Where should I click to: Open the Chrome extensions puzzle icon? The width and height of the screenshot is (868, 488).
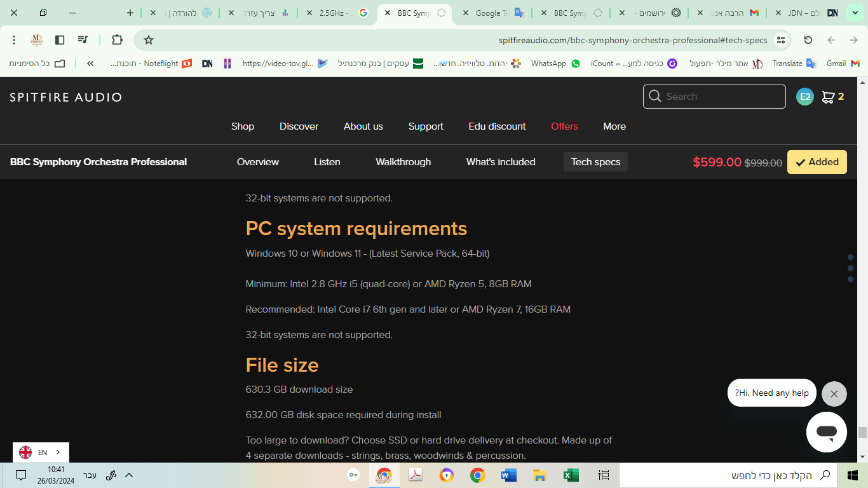click(x=117, y=40)
